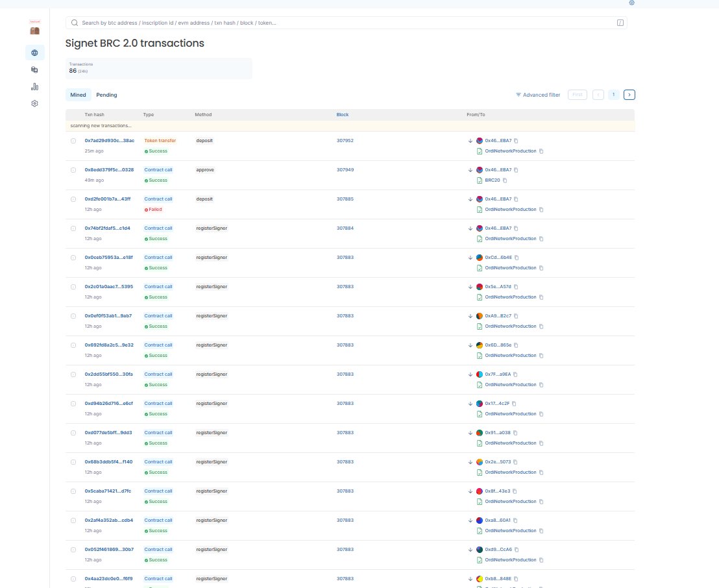
Task: Switch to the Mined tab
Action: (78, 95)
